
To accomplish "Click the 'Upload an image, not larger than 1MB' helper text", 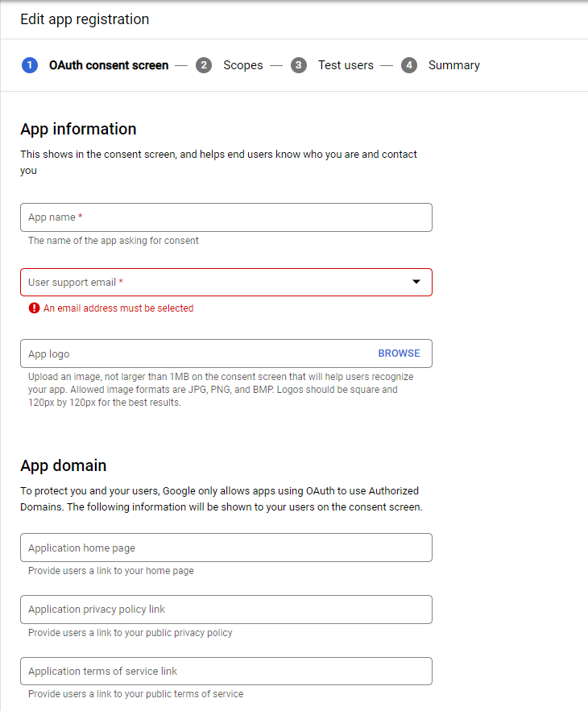I will (221, 390).
